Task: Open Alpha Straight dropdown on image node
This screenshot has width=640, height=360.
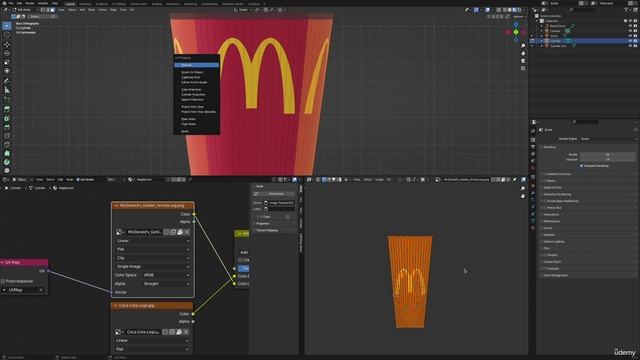Action: point(166,284)
